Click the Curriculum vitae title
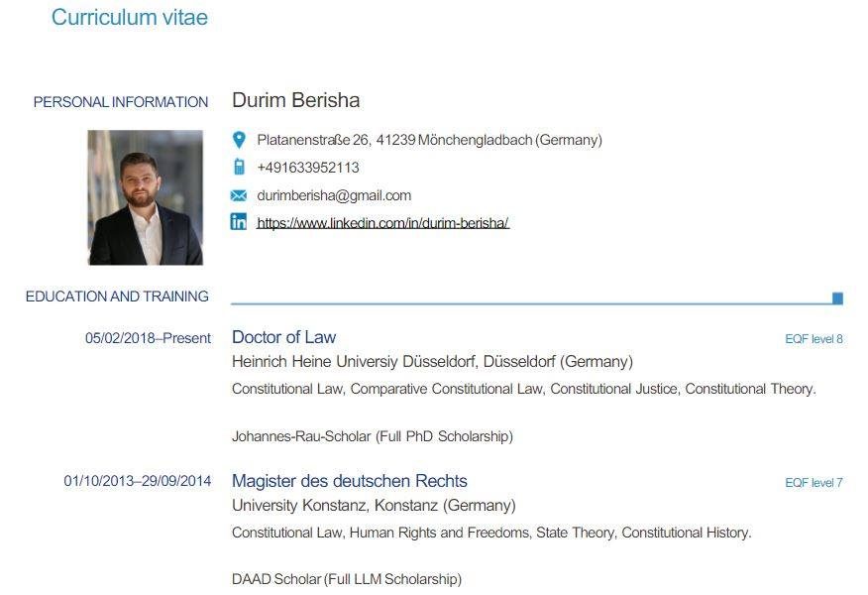The width and height of the screenshot is (868, 595). pos(130,17)
